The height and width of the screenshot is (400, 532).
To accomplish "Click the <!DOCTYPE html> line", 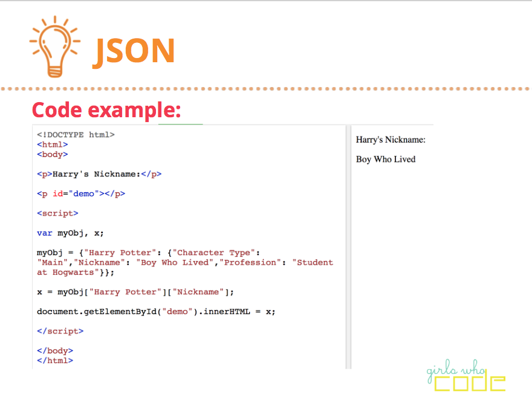I will point(76,135).
